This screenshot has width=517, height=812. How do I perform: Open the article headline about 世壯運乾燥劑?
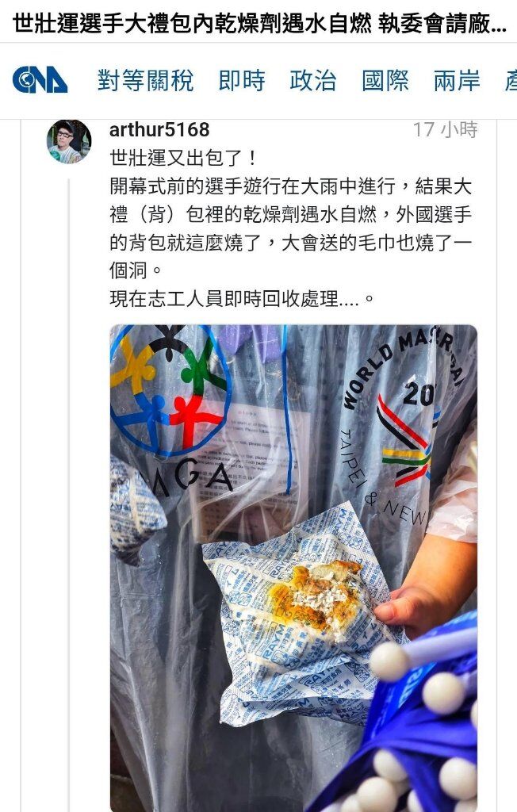pyautogui.click(x=259, y=24)
